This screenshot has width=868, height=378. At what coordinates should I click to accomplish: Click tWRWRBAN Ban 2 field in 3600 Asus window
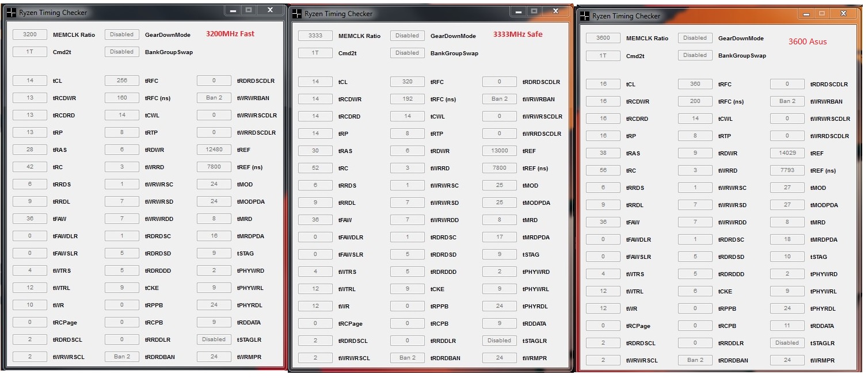(787, 101)
